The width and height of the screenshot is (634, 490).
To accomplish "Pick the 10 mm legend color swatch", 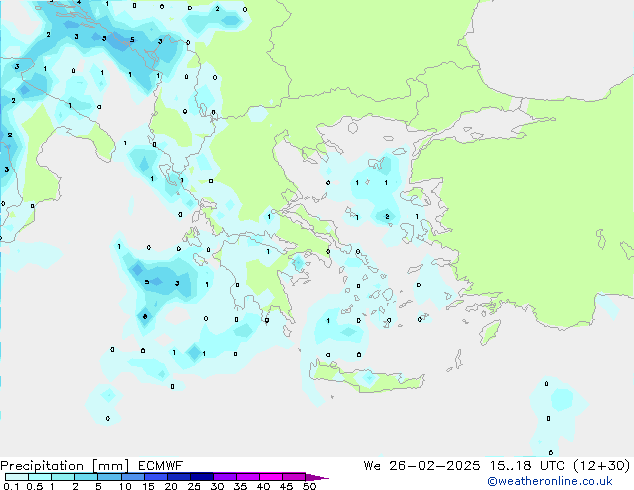I will (x=133, y=477).
